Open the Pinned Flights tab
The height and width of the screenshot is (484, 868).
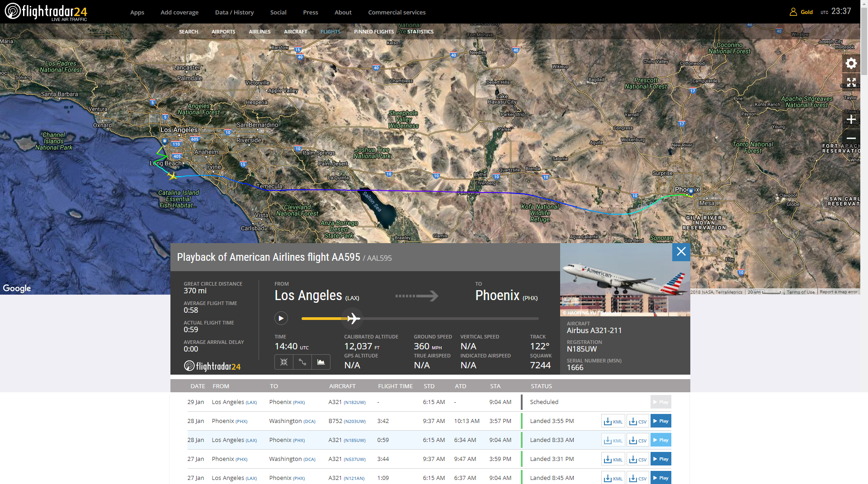pyautogui.click(x=373, y=32)
